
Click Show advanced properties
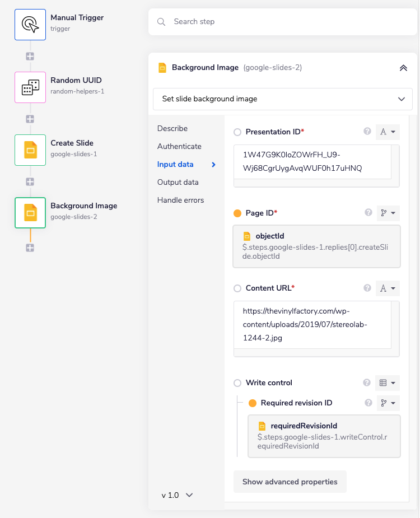pos(290,482)
